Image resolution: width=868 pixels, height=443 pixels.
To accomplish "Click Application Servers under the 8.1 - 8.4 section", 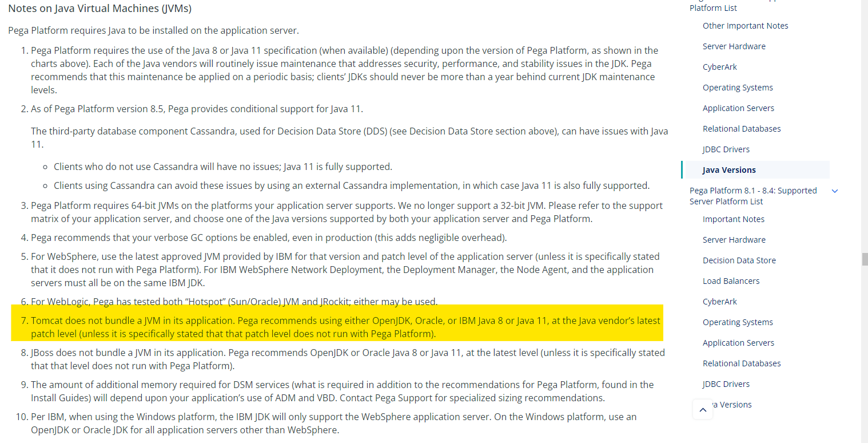I will tap(738, 342).
